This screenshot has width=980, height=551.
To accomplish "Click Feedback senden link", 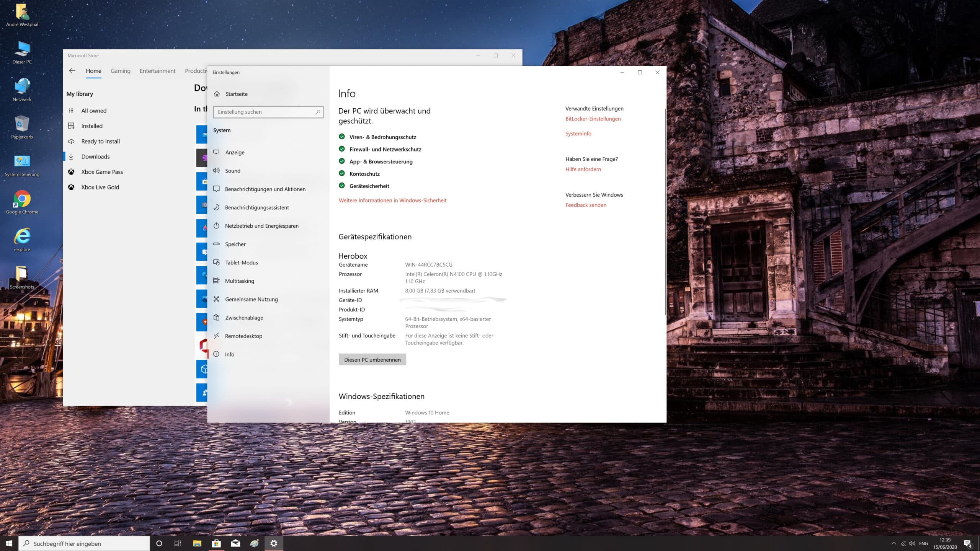I will point(586,205).
